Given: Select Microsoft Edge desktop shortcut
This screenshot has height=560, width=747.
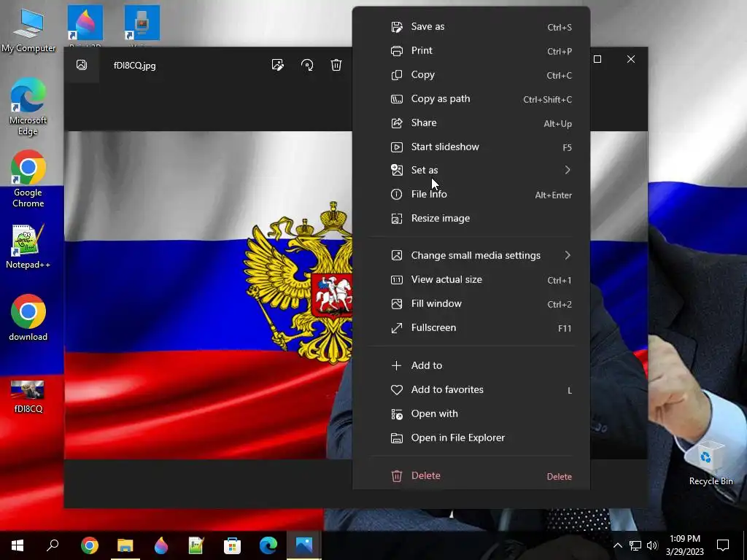Looking at the screenshot, I should (28, 107).
